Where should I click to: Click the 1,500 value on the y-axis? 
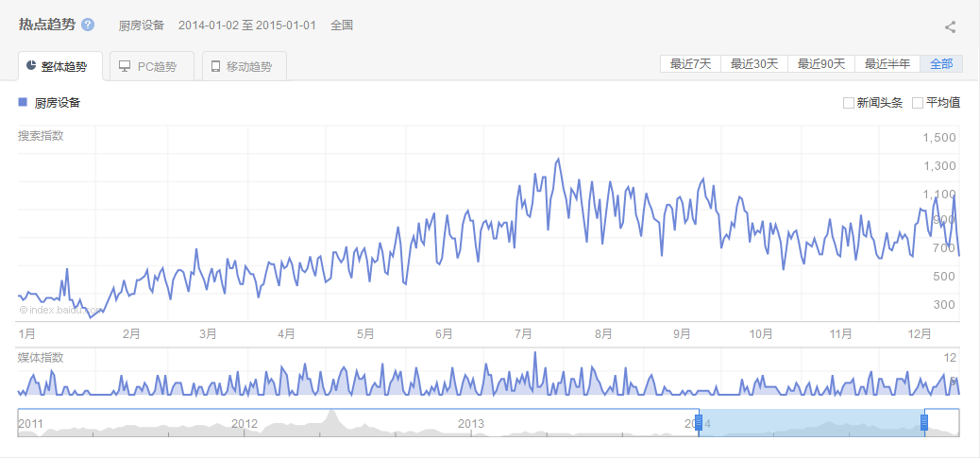pos(939,138)
